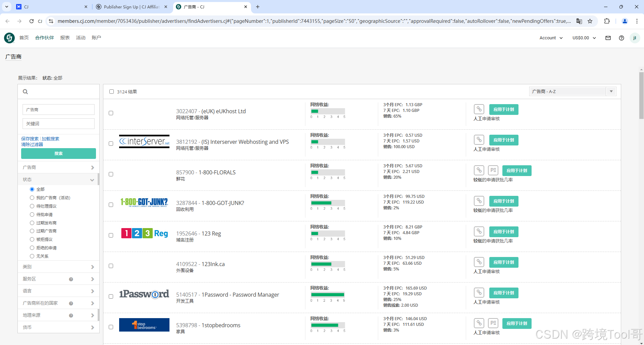644x345 pixels.
Task: Click the CJ logo home icon
Action: (9, 38)
